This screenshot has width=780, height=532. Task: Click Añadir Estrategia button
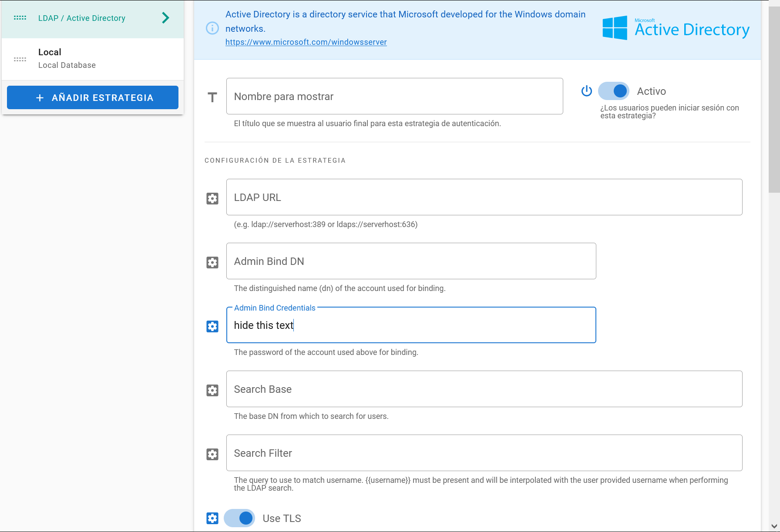(x=93, y=97)
